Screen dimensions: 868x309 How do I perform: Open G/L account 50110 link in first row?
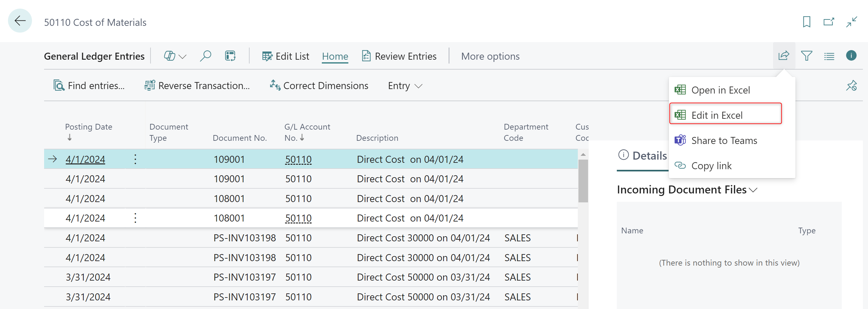(298, 159)
